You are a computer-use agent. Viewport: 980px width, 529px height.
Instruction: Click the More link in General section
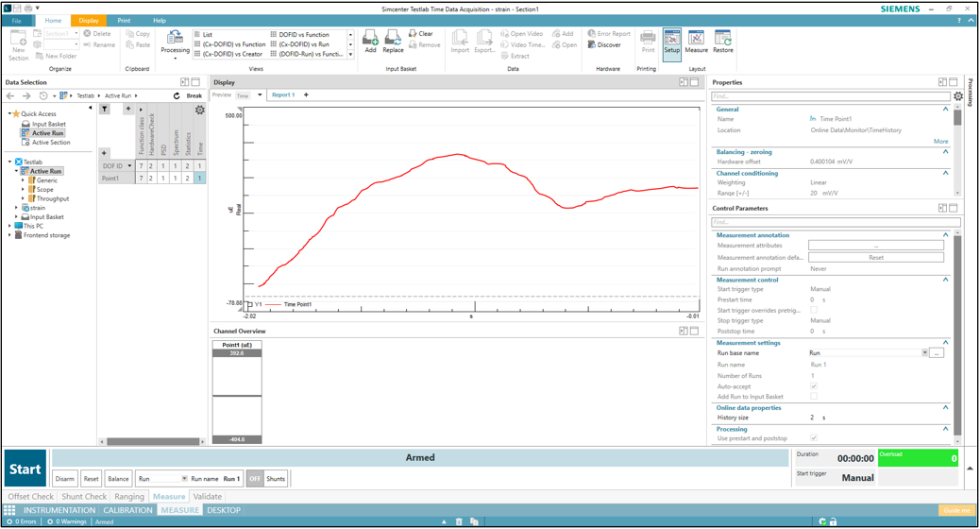[940, 142]
